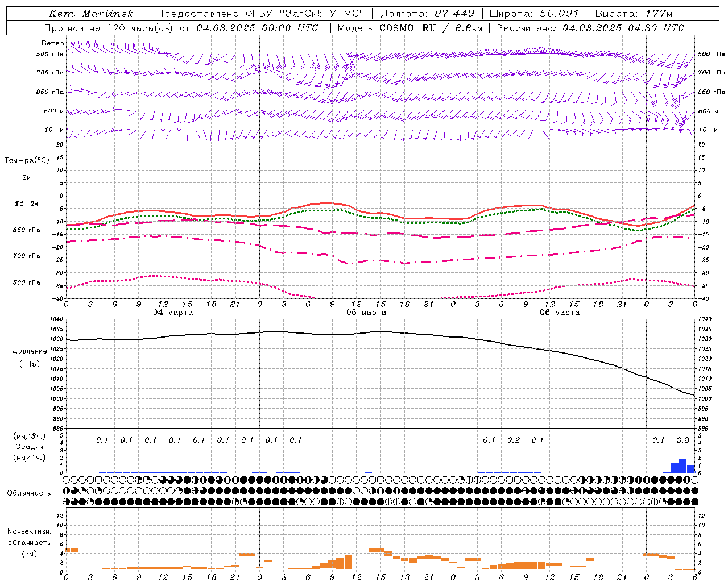The image size is (728, 582).
Task: Click the Ветер wind panel label
Action: pyautogui.click(x=52, y=43)
